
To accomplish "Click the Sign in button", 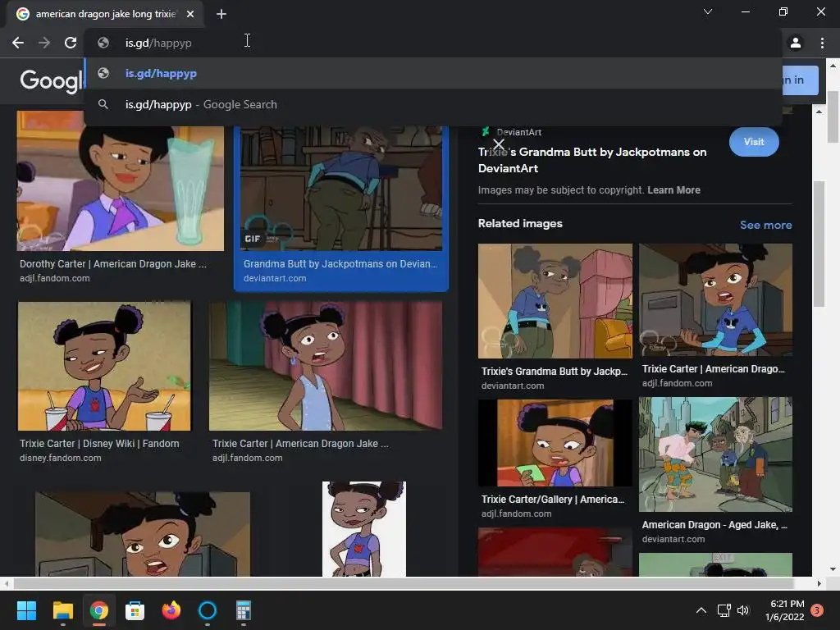I will point(799,80).
